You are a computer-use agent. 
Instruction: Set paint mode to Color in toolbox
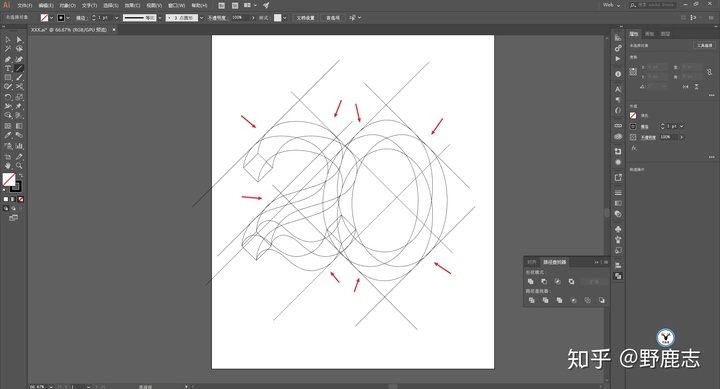6,199
